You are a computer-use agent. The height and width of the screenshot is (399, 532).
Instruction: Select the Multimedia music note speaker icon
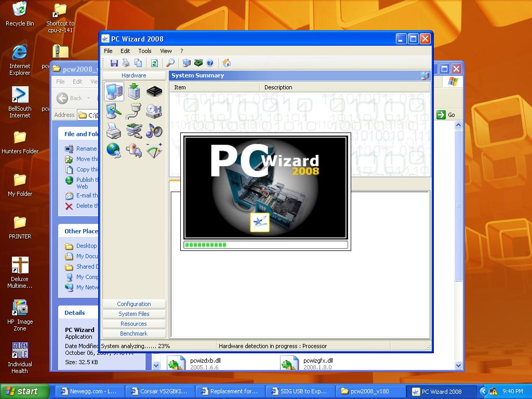154,131
